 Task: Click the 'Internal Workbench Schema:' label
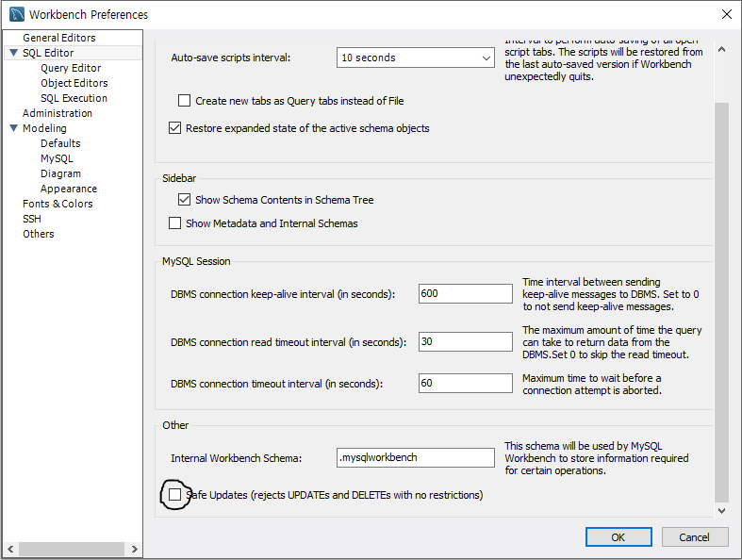coord(236,458)
